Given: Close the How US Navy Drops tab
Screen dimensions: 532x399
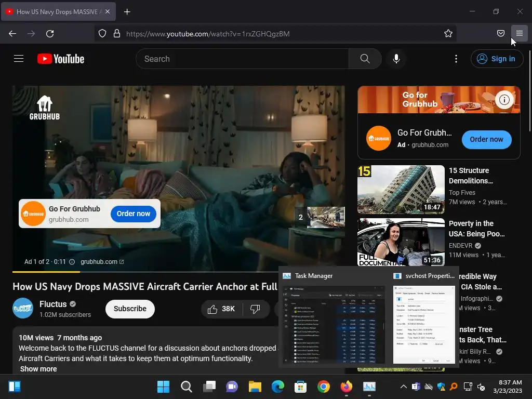Looking at the screenshot, I should 108,11.
